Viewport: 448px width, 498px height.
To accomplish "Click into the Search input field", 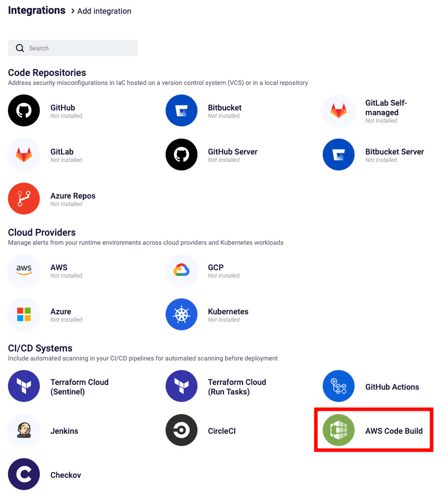I will pos(73,48).
